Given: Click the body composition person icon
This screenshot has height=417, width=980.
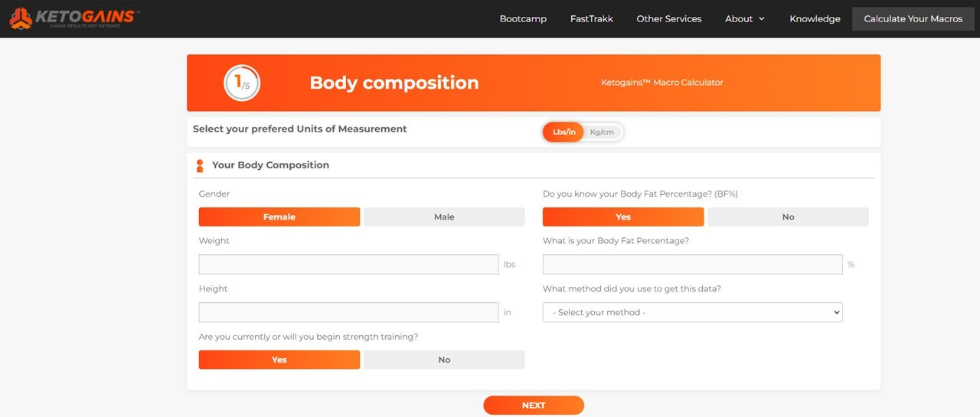Looking at the screenshot, I should (x=200, y=165).
